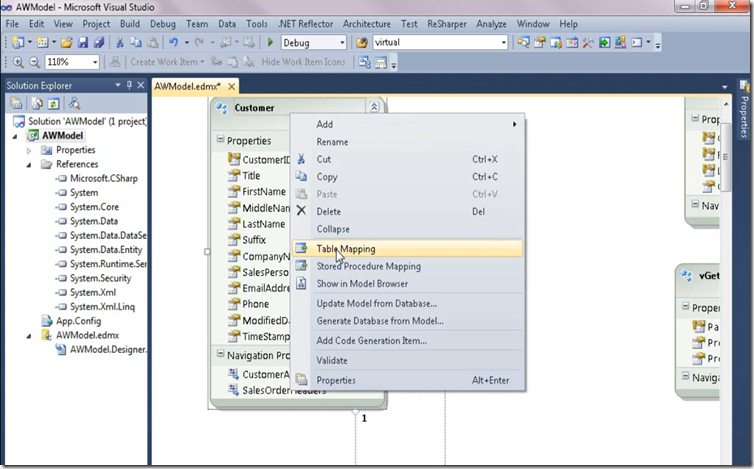Click the Cut scissors icon in the toolbar
Image resolution: width=754 pixels, height=469 pixels.
pos(120,43)
